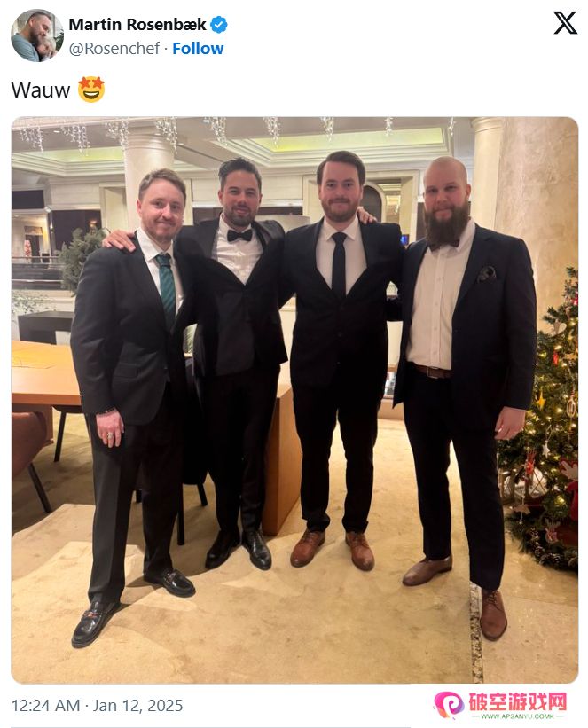
Task: Click the @Rosenchef handle
Action: click(114, 48)
